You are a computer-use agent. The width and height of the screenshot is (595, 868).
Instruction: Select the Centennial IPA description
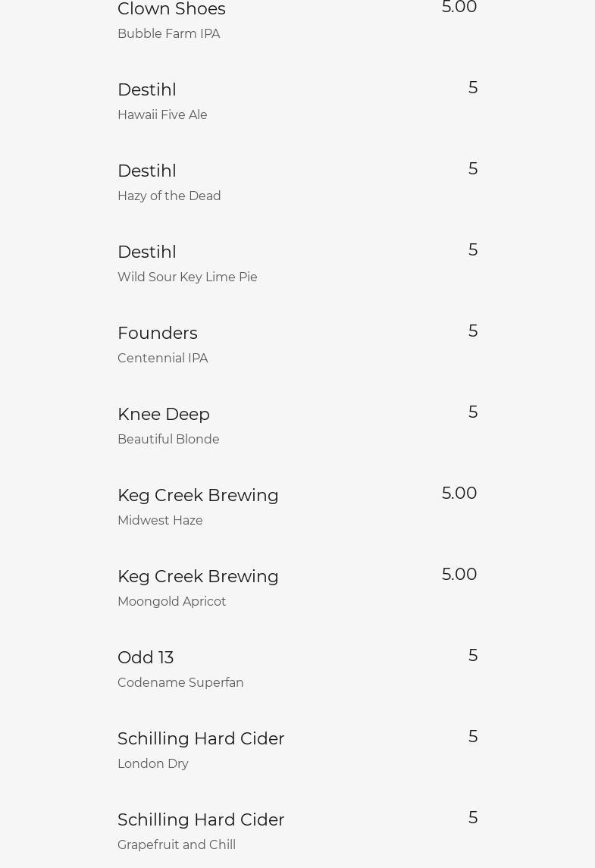click(162, 359)
